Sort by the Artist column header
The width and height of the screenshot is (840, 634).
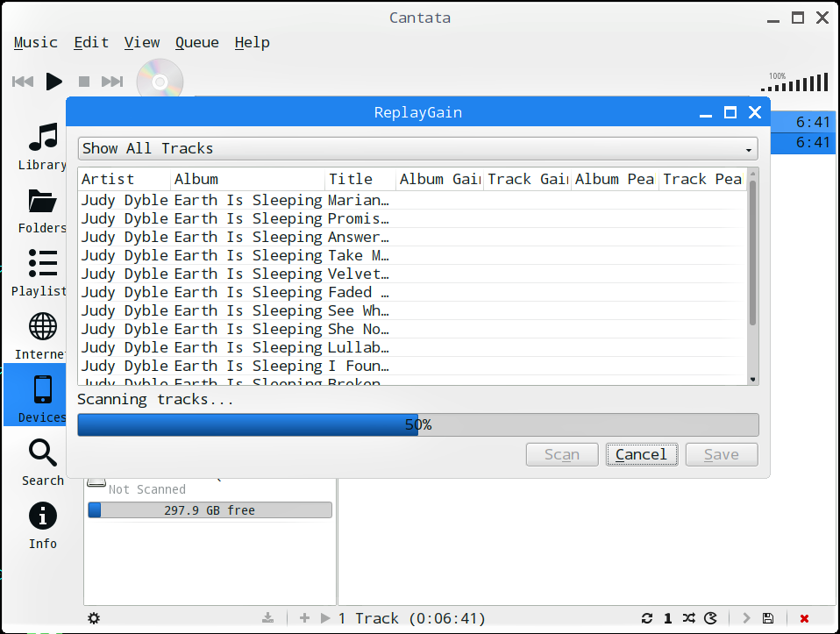click(x=125, y=179)
